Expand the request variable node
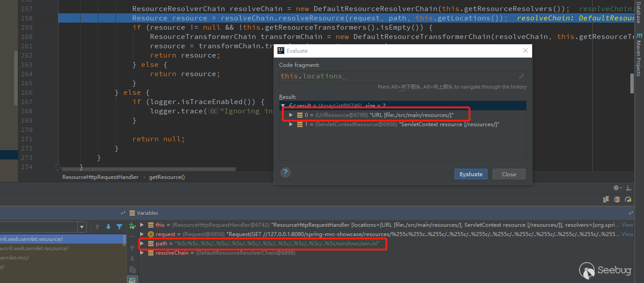This screenshot has height=283, width=644. point(142,234)
